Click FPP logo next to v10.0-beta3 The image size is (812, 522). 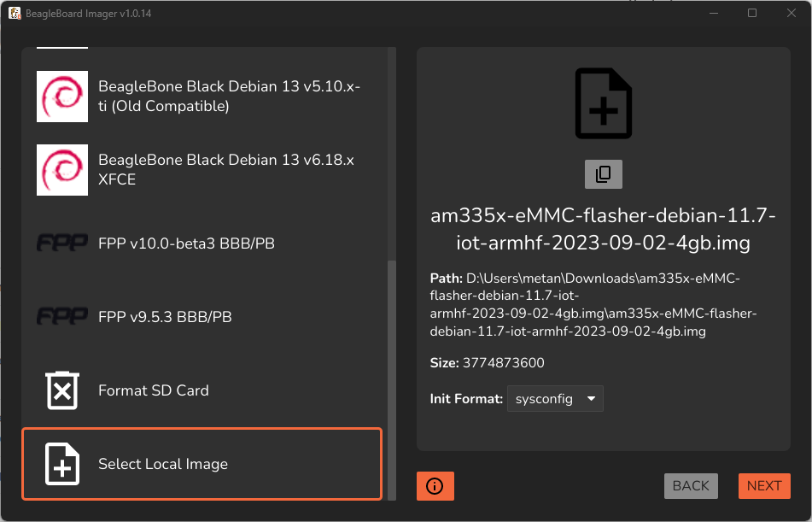tap(62, 243)
